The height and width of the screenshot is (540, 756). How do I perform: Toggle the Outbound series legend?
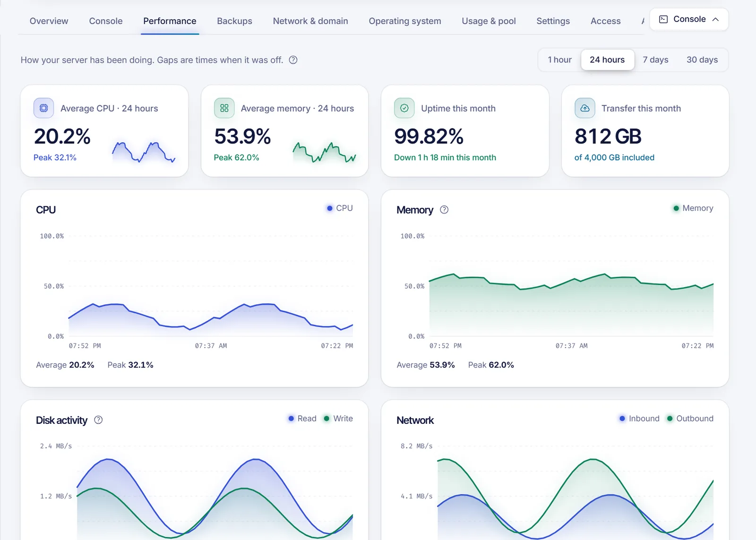pyautogui.click(x=690, y=419)
